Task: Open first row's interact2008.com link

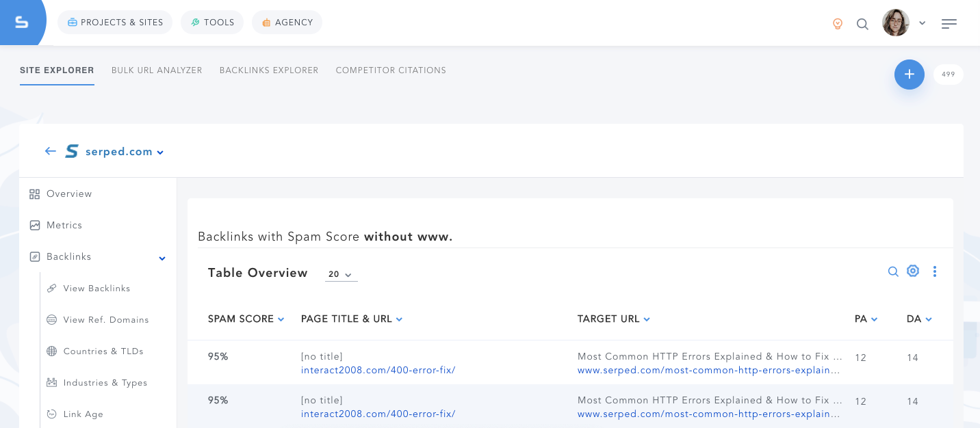Action: (378, 371)
